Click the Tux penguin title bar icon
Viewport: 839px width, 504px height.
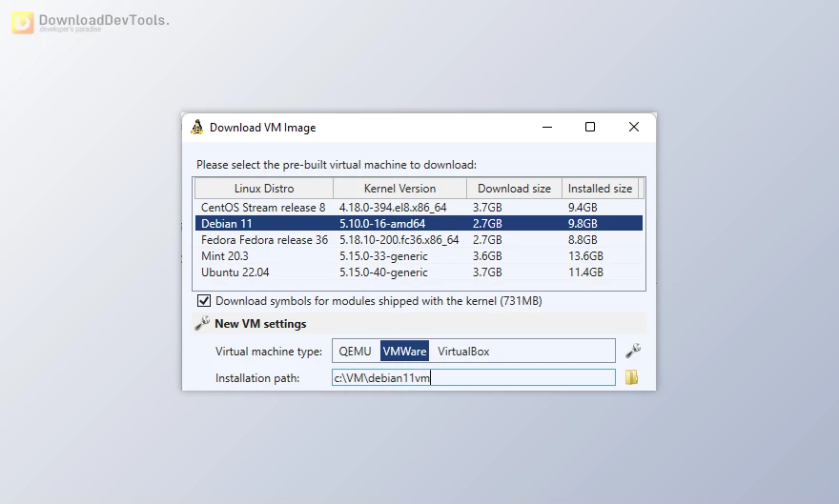pyautogui.click(x=197, y=128)
